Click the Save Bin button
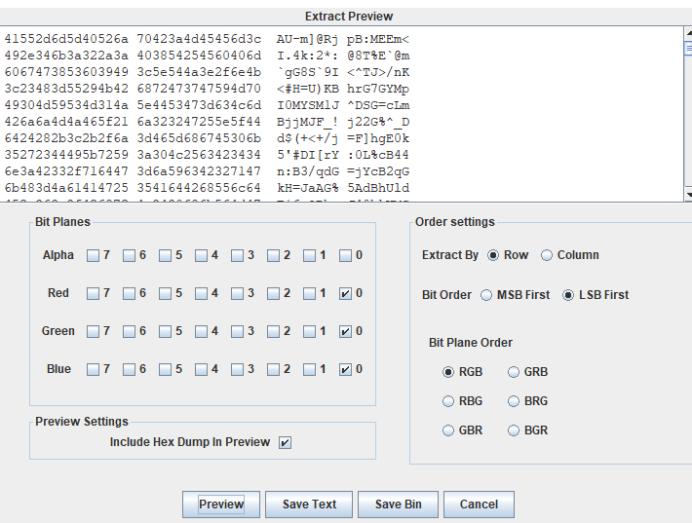The height and width of the screenshot is (523, 692). pos(398,504)
